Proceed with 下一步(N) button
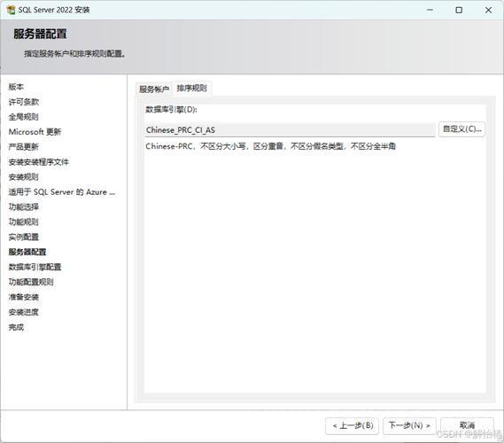 (x=409, y=425)
